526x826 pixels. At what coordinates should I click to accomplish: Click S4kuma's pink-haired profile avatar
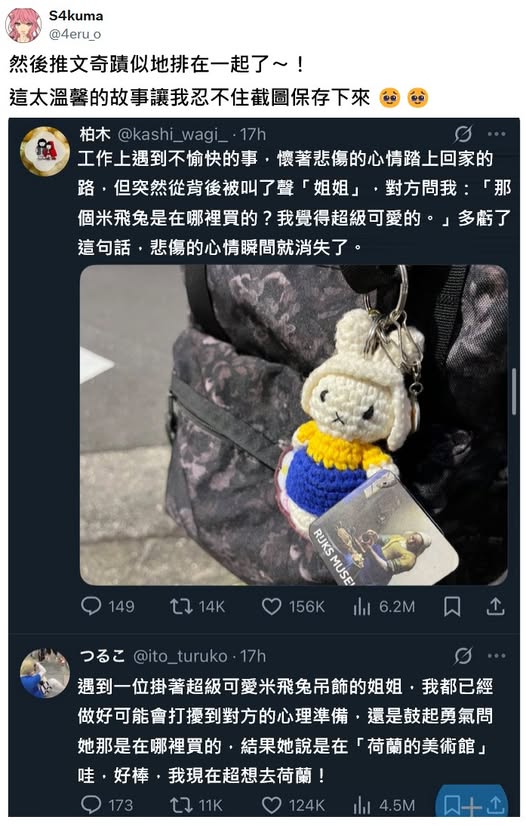point(23,25)
